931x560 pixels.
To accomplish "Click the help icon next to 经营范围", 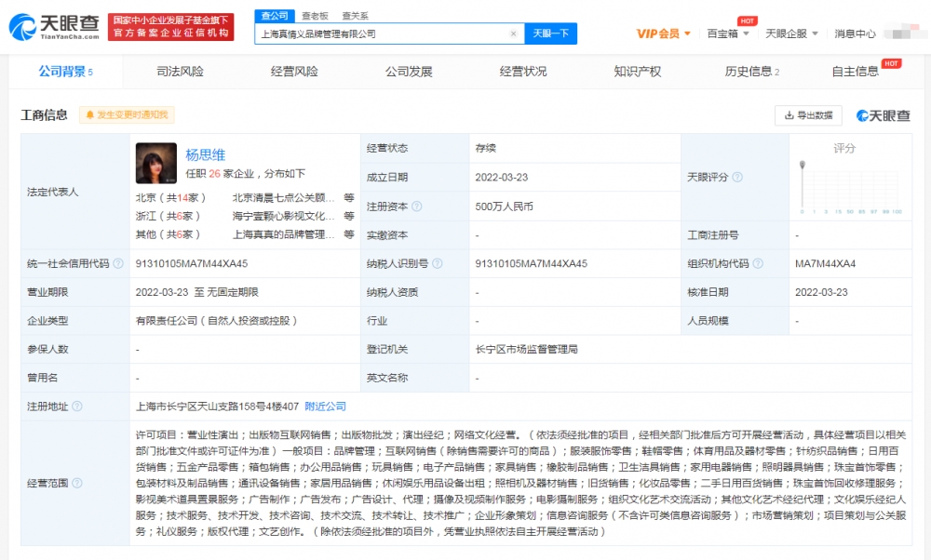I will pos(77,483).
